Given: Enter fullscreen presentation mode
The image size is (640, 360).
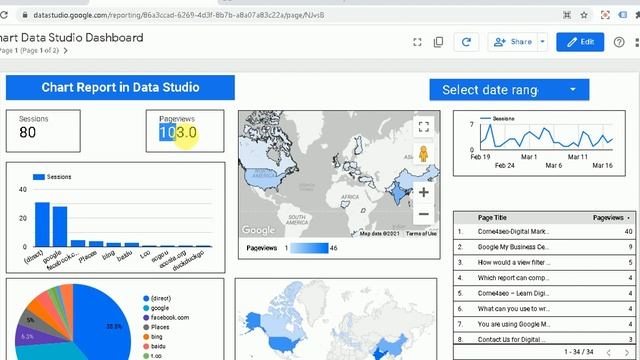Looking at the screenshot, I should (417, 42).
